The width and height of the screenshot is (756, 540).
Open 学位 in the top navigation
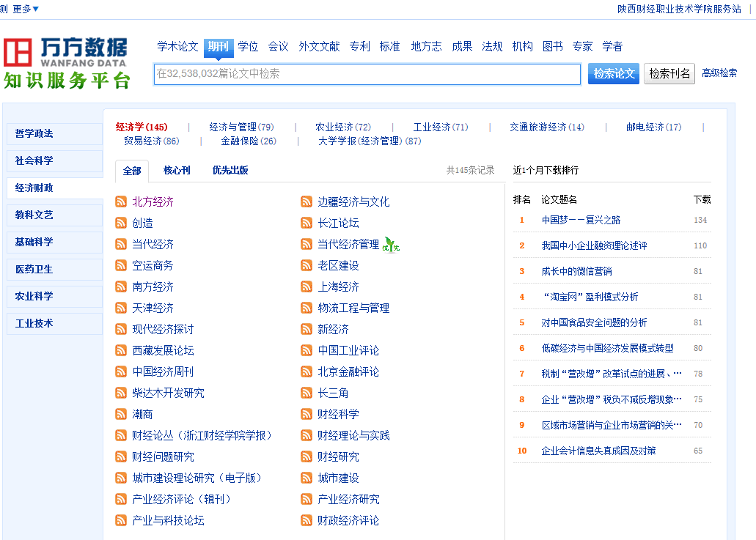(248, 46)
